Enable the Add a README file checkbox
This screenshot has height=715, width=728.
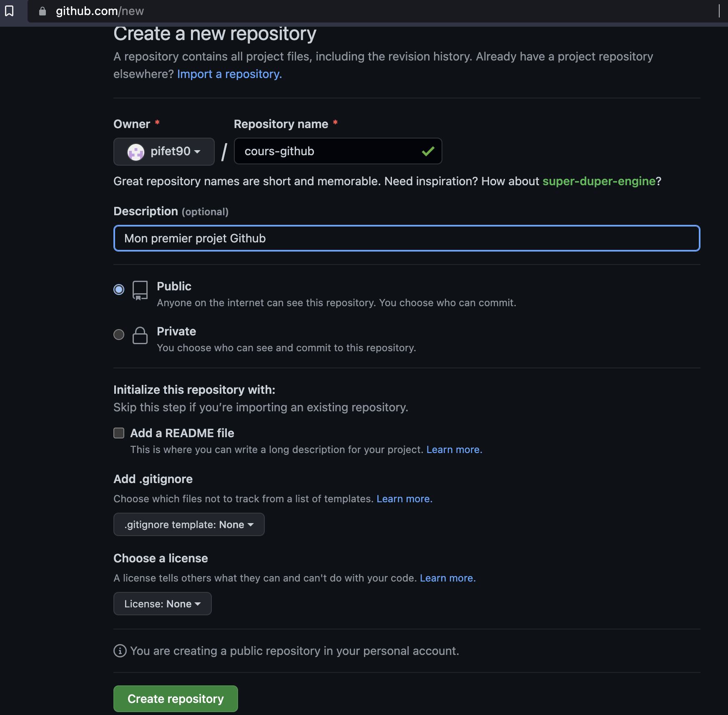tap(118, 433)
